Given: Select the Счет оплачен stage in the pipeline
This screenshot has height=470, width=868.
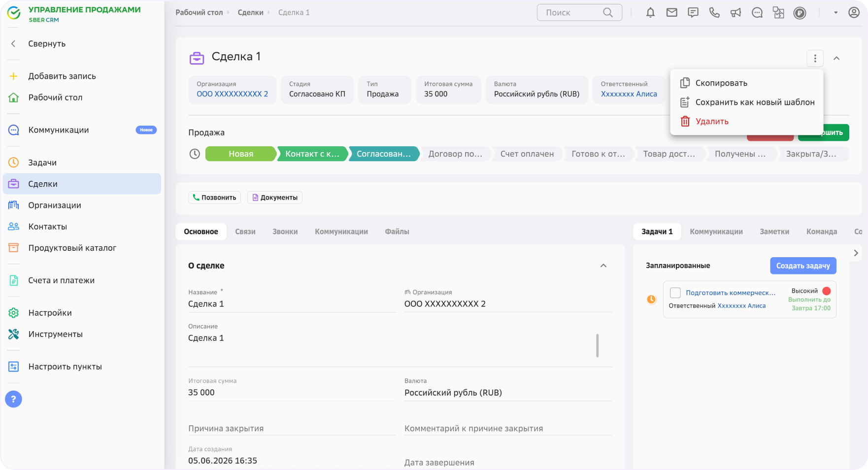Looking at the screenshot, I should (527, 154).
